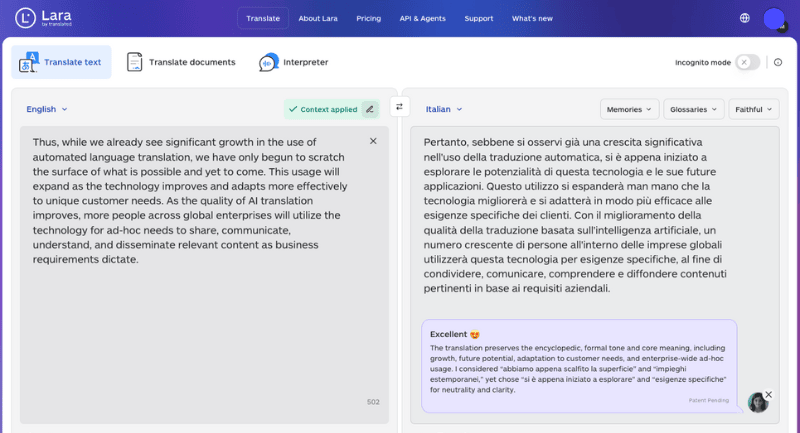Open the language globe icon in header
Image resolution: width=800 pixels, height=433 pixels.
(744, 18)
